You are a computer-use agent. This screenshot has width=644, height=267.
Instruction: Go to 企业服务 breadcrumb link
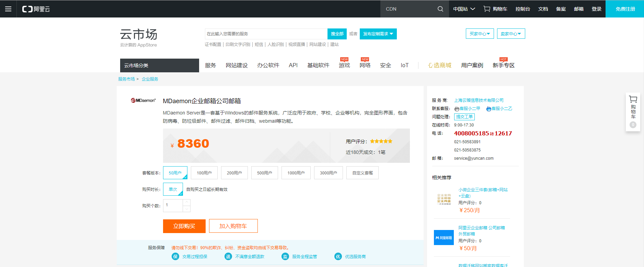150,79
